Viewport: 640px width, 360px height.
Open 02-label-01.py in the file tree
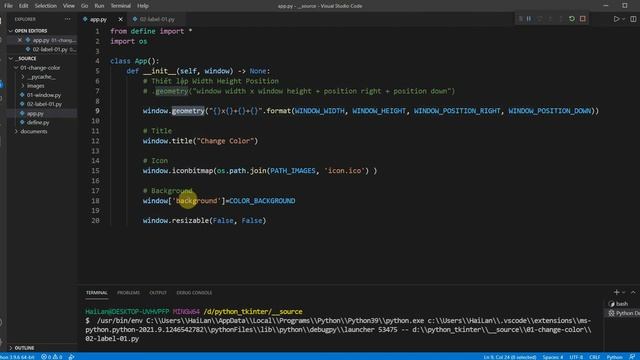tap(44, 104)
